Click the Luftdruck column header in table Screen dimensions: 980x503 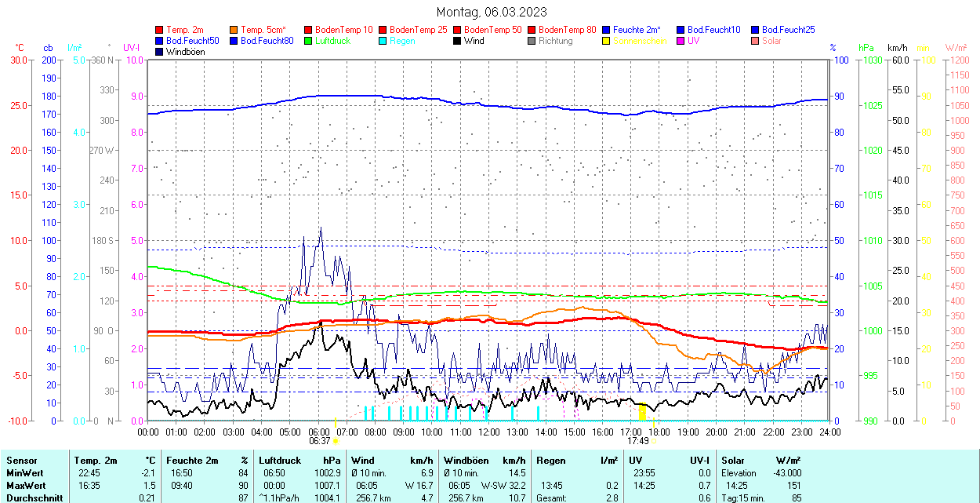click(279, 461)
